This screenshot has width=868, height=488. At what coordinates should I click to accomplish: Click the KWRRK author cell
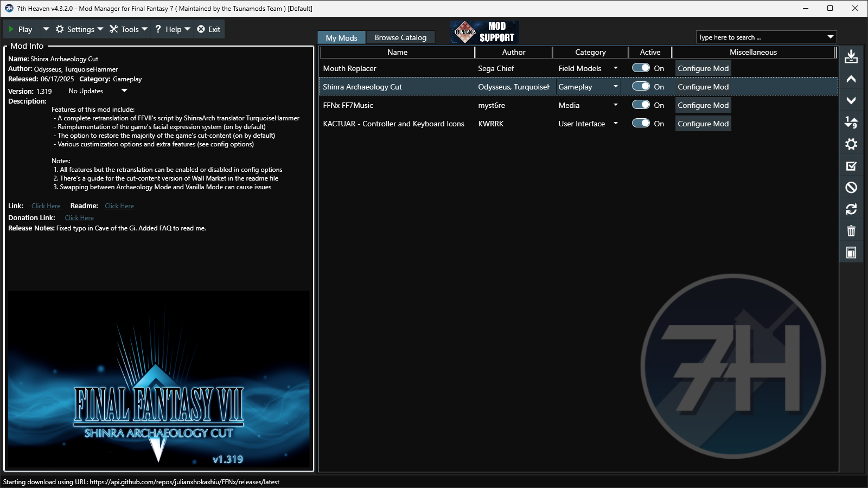pyautogui.click(x=491, y=124)
